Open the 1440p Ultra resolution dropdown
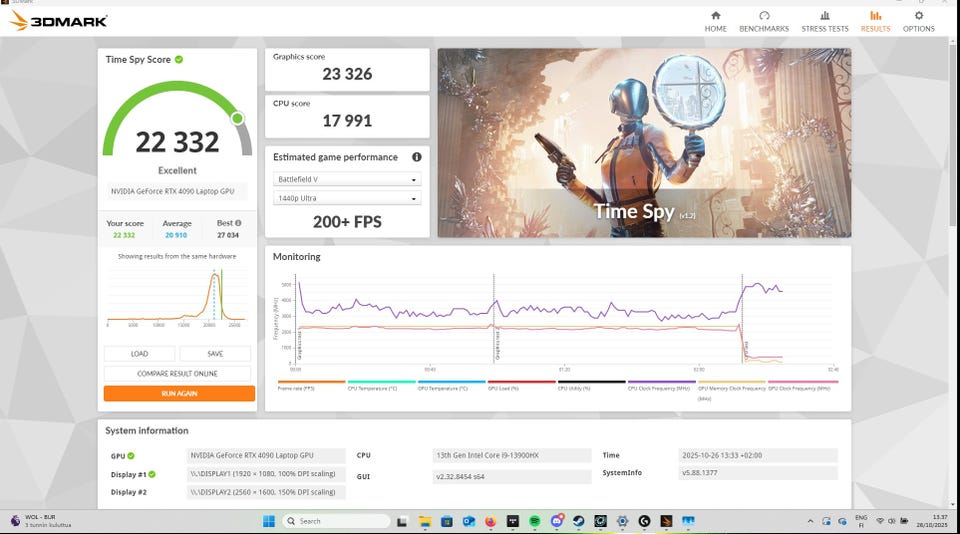 (x=347, y=198)
